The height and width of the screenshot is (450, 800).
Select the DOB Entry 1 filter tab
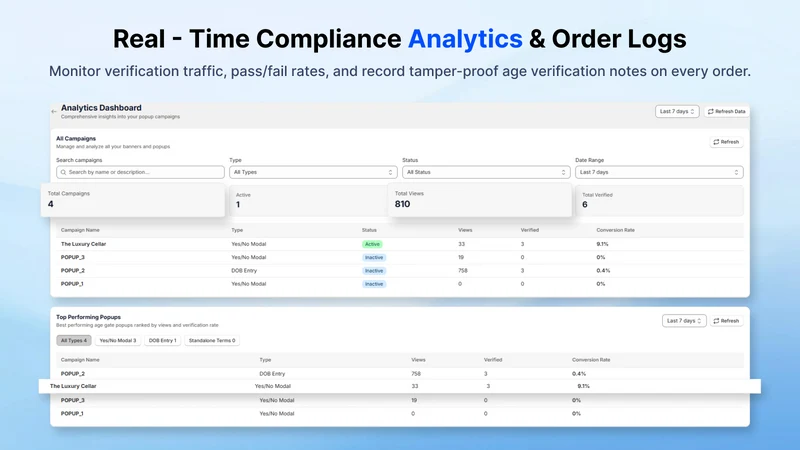pos(162,340)
